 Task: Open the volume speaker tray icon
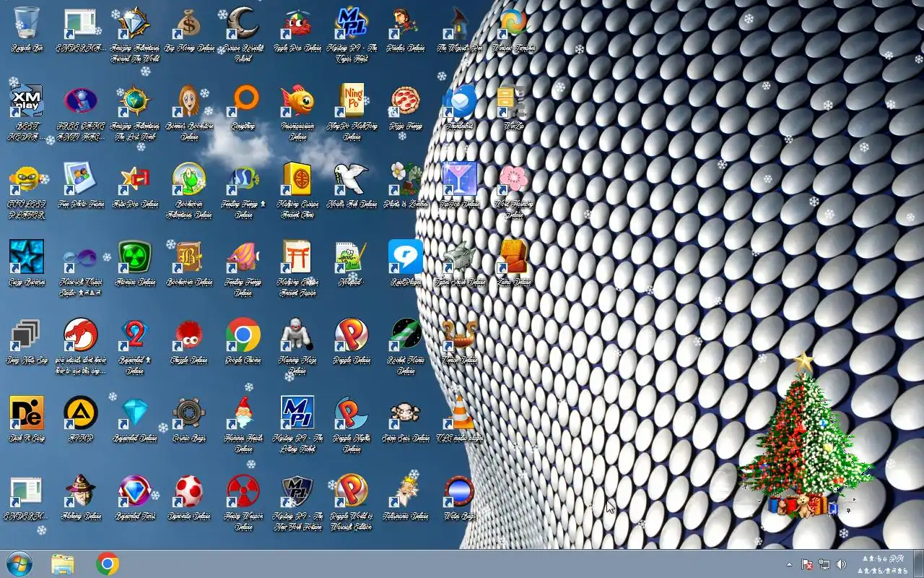(x=841, y=564)
